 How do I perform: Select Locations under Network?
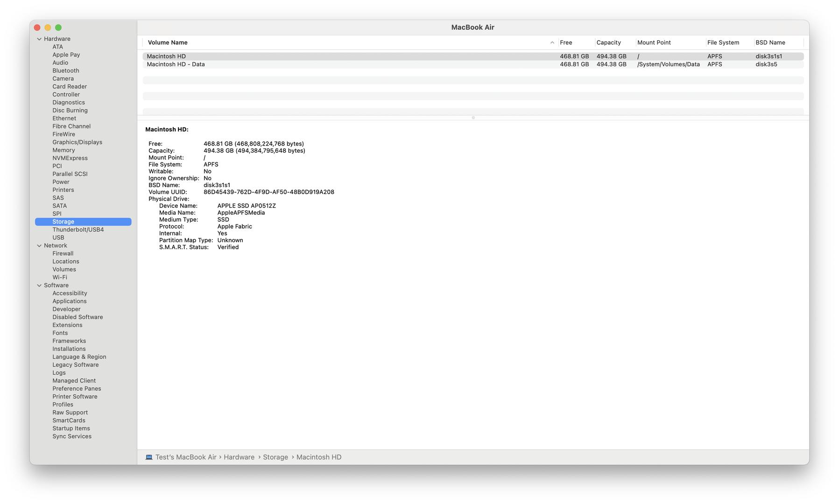(66, 262)
